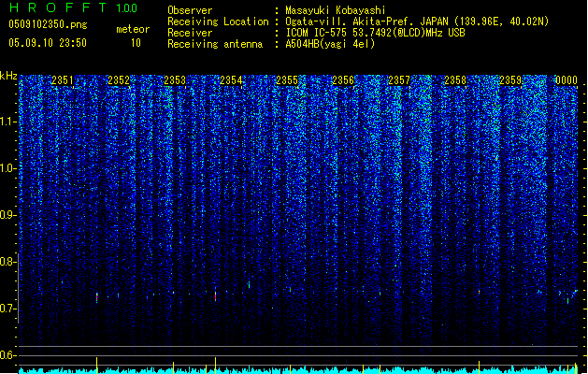Click the tallest yellow spike below 2354
Viewport: 588px width, 374px height.
[x=215, y=365]
